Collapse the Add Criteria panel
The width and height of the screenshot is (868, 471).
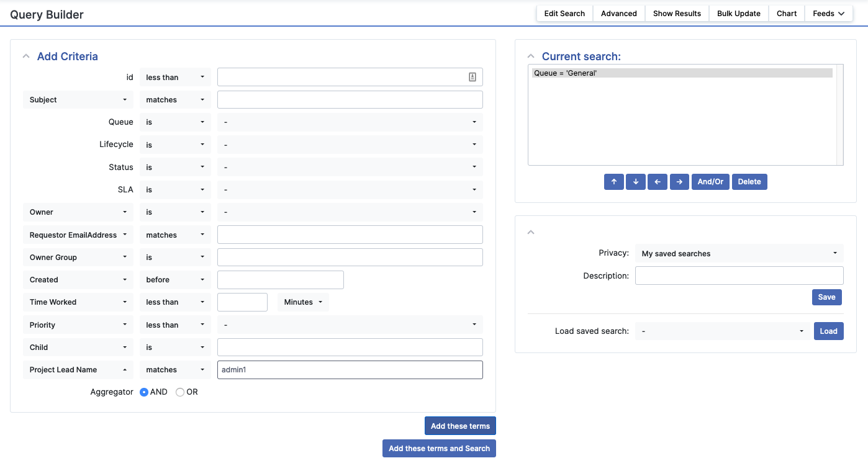(x=26, y=56)
